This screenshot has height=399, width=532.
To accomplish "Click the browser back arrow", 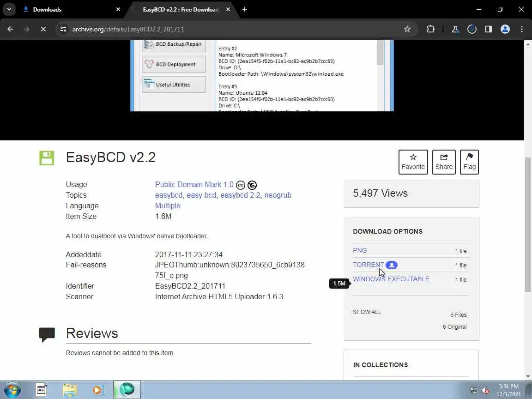I will [x=10, y=29].
